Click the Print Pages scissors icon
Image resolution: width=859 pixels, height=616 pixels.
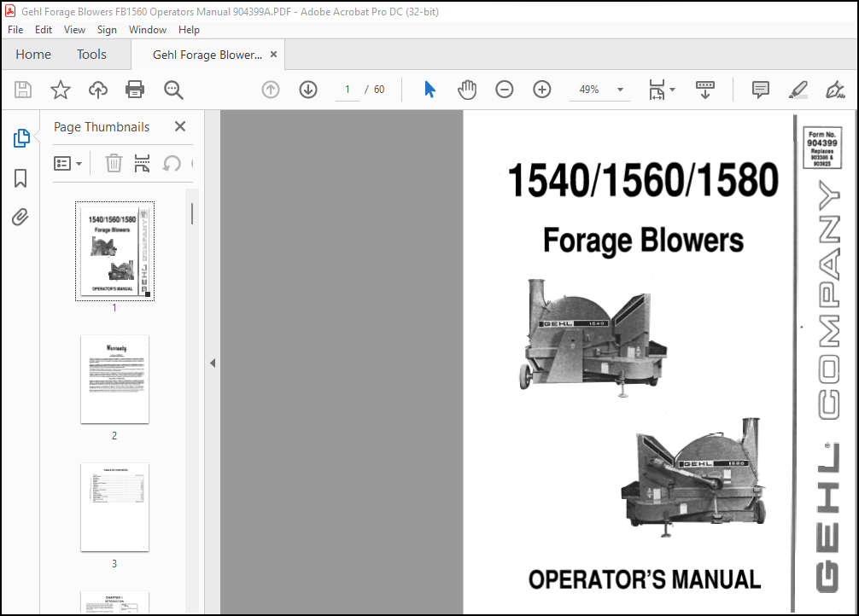[x=142, y=163]
